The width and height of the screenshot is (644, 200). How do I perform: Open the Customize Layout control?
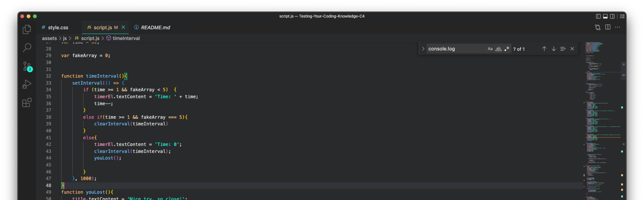click(x=622, y=16)
